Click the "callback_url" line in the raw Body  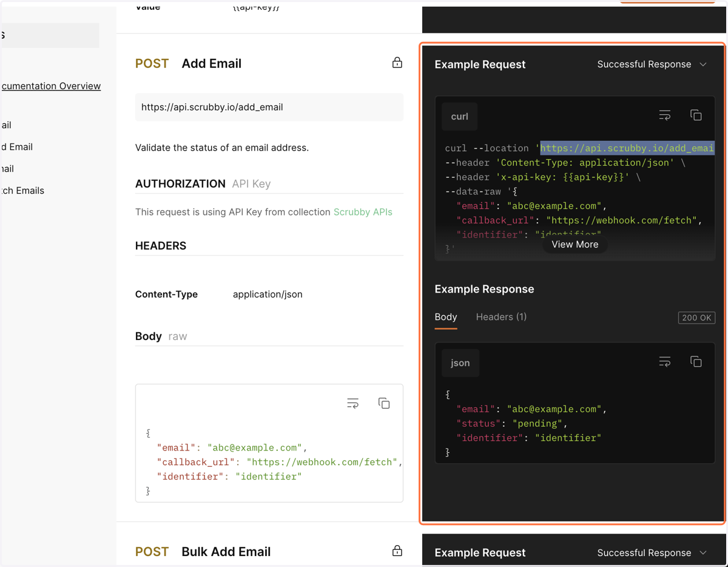pos(279,462)
